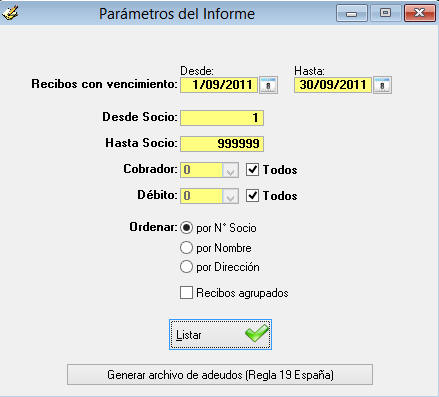Close the Parámetros del Informe window
Viewport: 439px width, 397px height.
420,13
